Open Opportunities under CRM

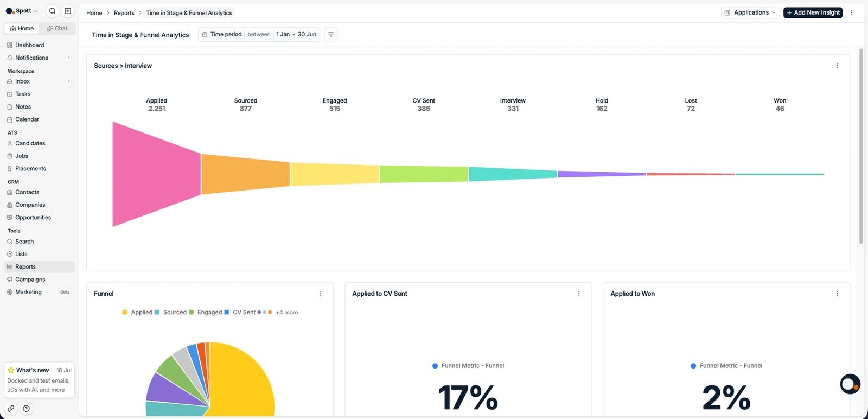pos(39,218)
